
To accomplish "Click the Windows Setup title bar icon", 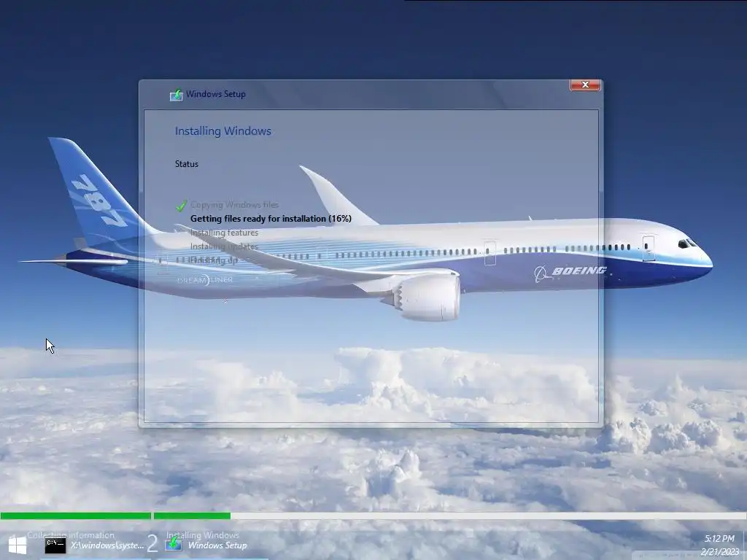I will pos(177,94).
